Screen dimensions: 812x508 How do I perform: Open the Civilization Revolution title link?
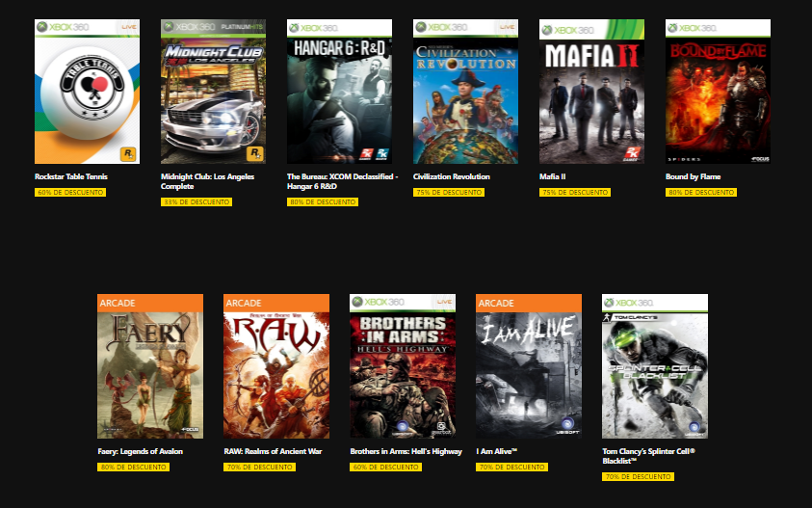click(x=452, y=176)
